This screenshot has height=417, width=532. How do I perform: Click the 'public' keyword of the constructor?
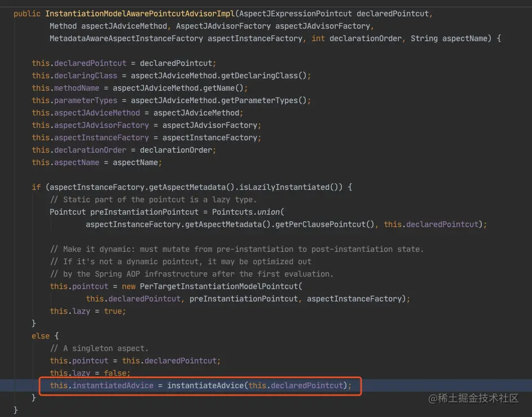[27, 14]
